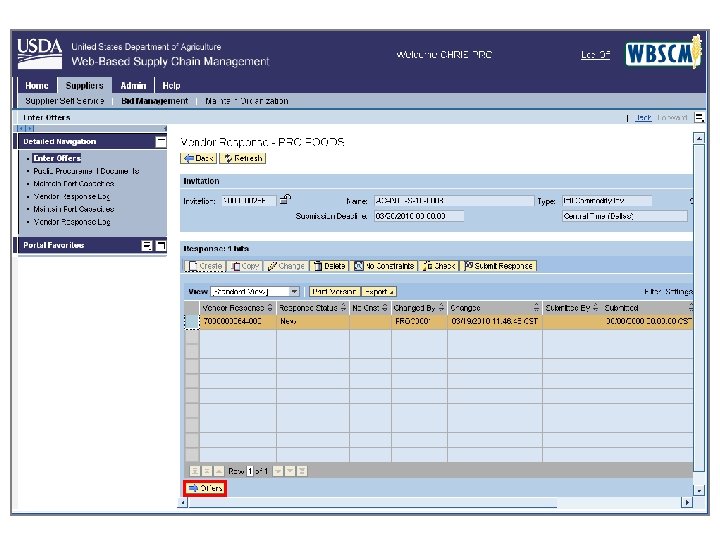Collapse the Detailed Navigation panel
720x540 pixels.
coord(161,141)
